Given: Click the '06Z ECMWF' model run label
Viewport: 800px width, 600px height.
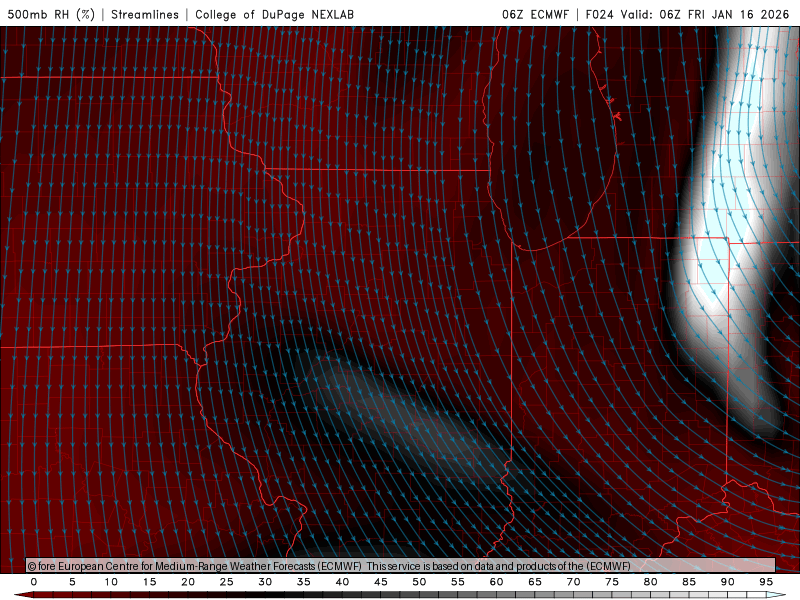Looking at the screenshot, I should click(535, 14).
